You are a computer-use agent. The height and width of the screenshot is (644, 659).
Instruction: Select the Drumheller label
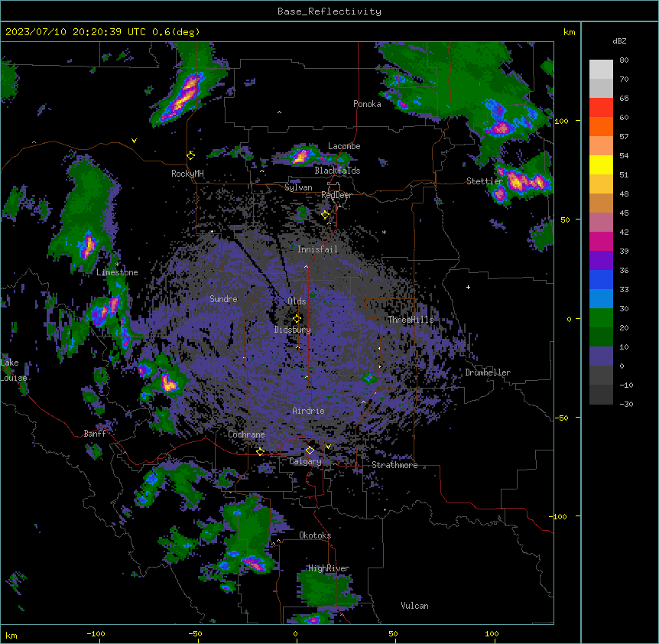click(x=488, y=372)
